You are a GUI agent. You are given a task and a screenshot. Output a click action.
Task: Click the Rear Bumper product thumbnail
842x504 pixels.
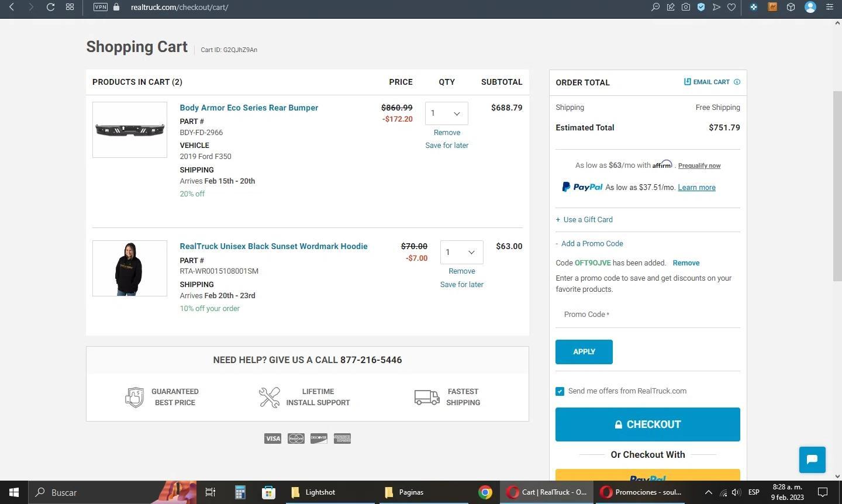click(130, 130)
